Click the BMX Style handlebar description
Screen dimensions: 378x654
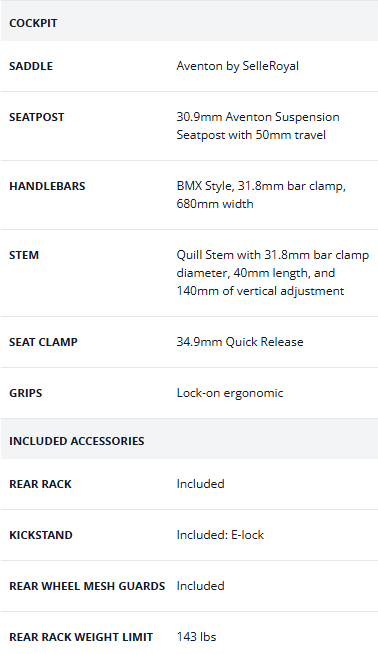point(261,195)
